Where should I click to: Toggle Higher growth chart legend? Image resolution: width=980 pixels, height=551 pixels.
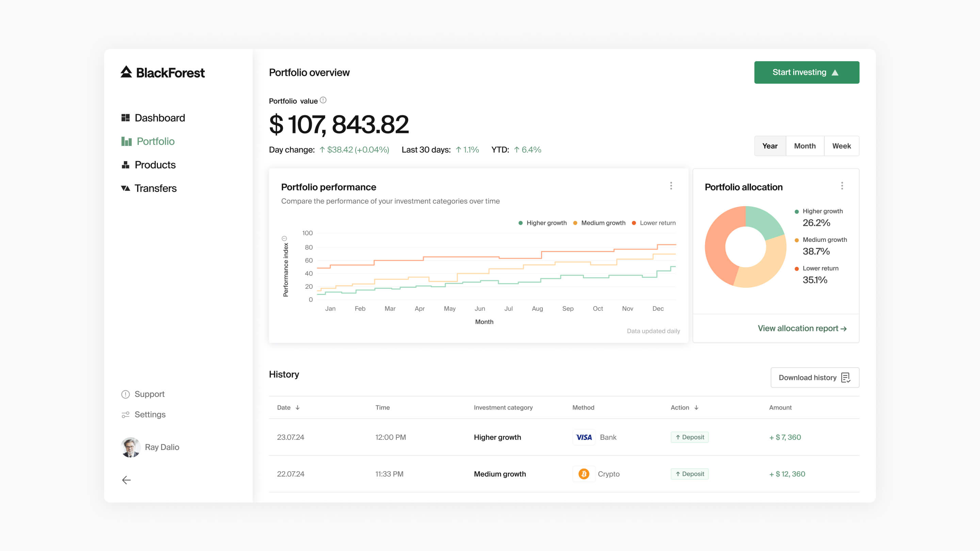(x=542, y=223)
